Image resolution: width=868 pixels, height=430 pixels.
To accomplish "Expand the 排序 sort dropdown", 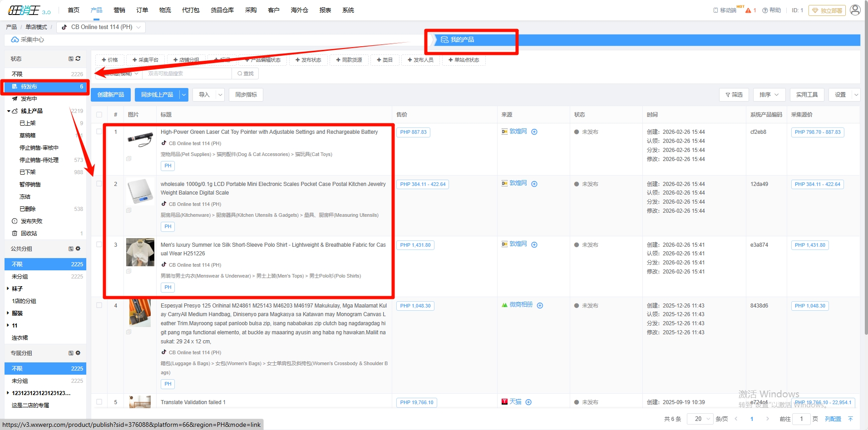I will pos(769,95).
